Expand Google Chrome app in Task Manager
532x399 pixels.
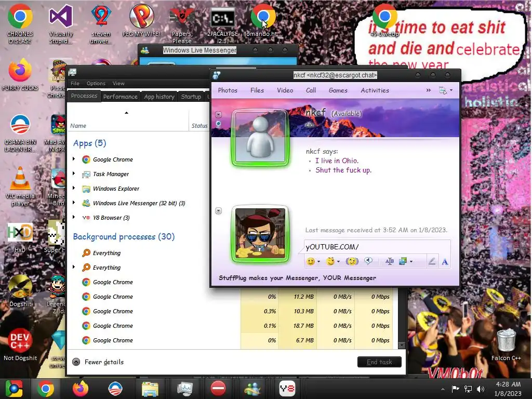[x=74, y=159]
